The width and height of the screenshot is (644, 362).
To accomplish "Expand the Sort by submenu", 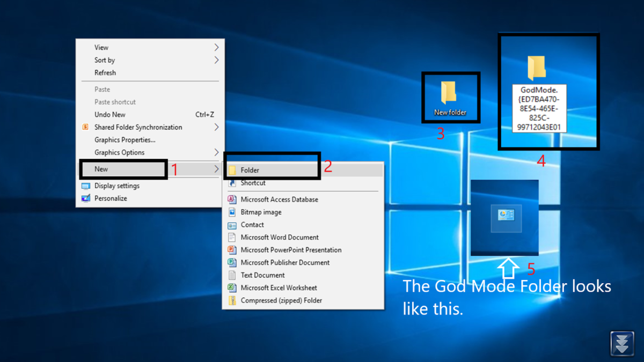I will pos(104,60).
